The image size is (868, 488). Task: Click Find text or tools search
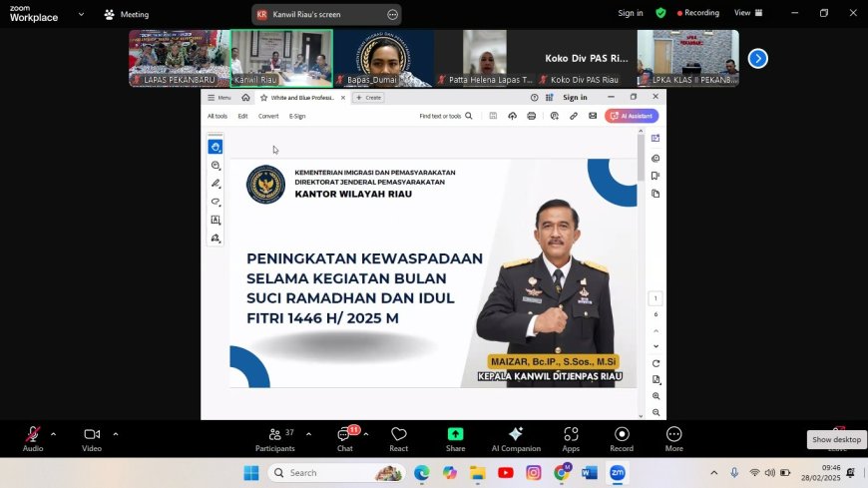click(446, 116)
